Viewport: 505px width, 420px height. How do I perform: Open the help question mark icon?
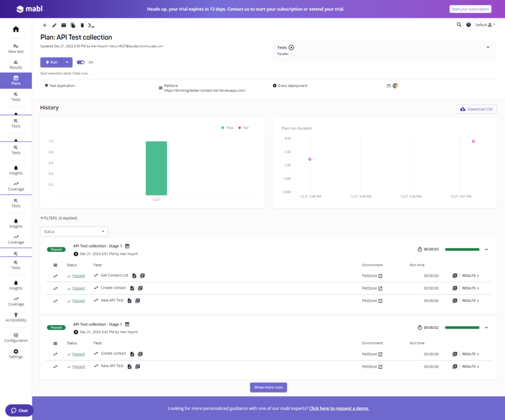469,25
